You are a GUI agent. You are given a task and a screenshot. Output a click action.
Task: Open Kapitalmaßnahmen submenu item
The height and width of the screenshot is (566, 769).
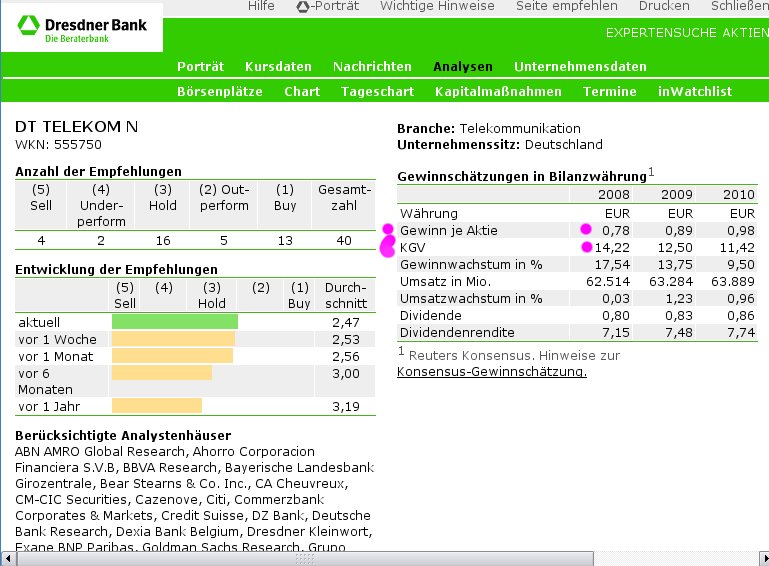pos(498,91)
